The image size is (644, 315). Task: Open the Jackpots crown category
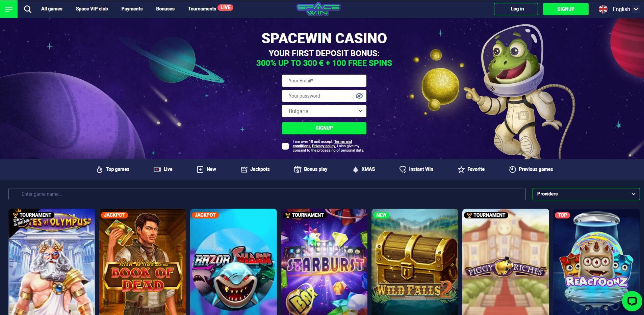(x=244, y=169)
